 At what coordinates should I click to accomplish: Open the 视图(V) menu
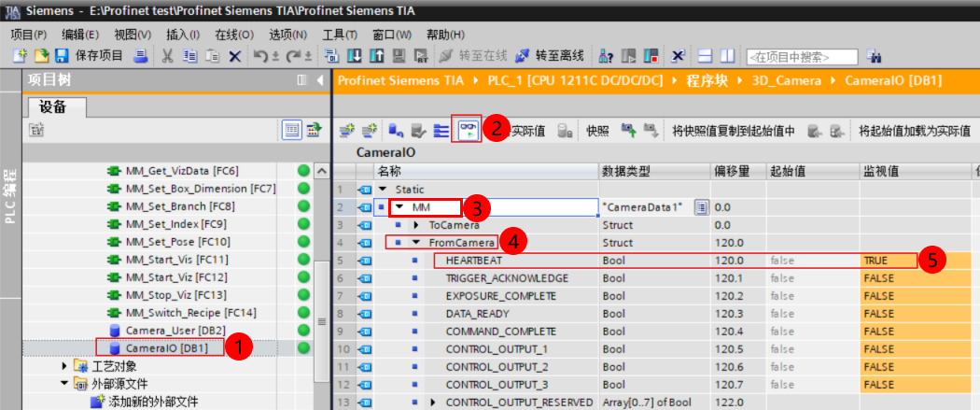tap(133, 35)
